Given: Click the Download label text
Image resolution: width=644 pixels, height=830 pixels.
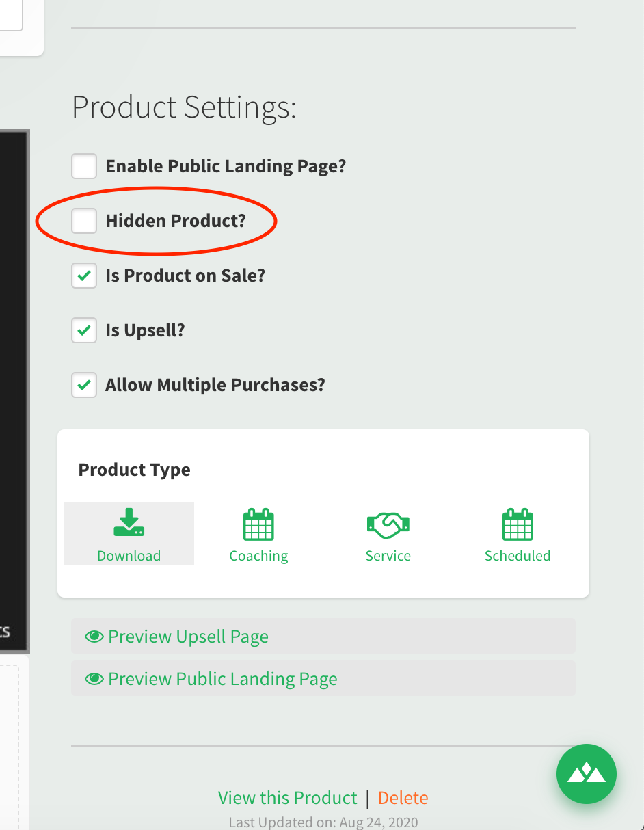Looking at the screenshot, I should [129, 556].
